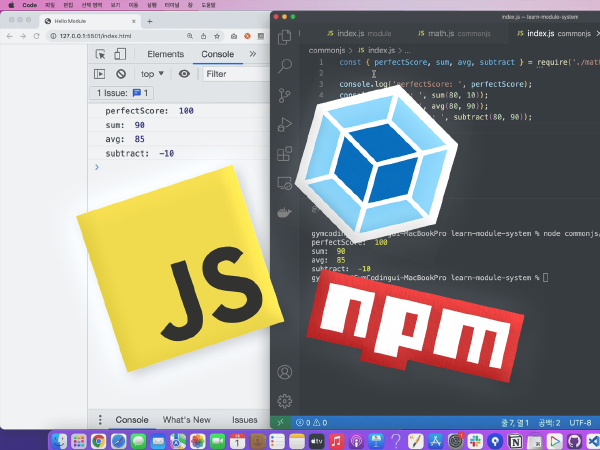Image resolution: width=600 pixels, height=450 pixels.
Task: Show more DevTools tabs with the chevron
Action: tap(253, 54)
